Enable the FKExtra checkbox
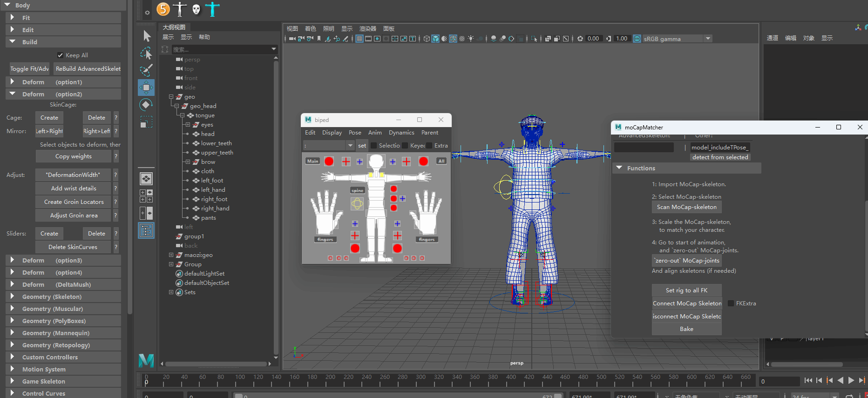 731,304
